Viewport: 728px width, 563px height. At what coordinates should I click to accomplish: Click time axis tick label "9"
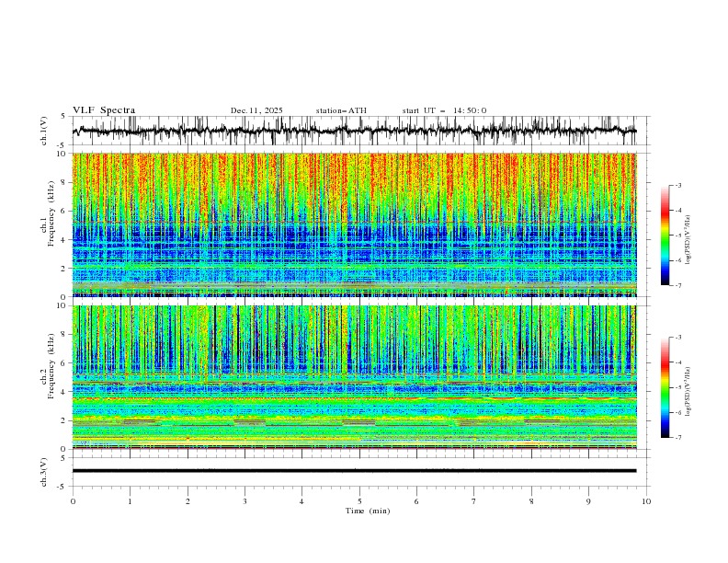pos(588,501)
